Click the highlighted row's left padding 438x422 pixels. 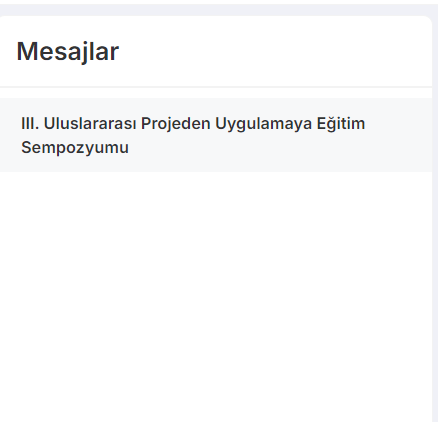point(11,135)
